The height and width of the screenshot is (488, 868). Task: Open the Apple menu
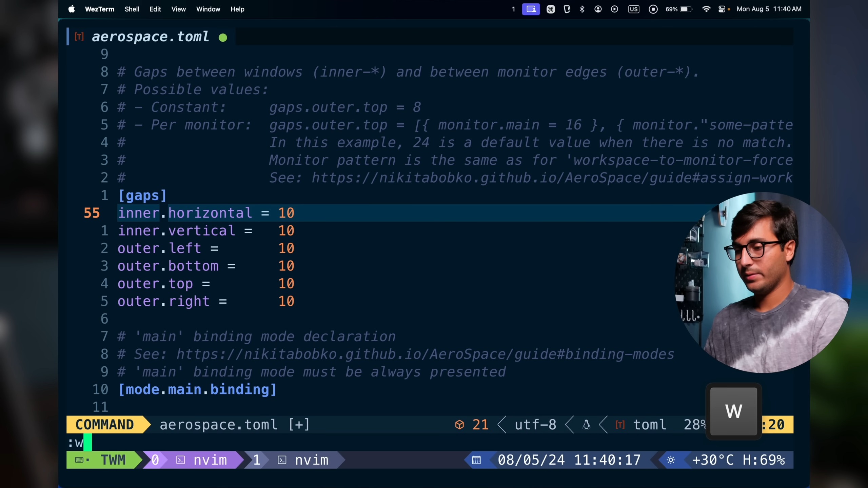pos(72,9)
